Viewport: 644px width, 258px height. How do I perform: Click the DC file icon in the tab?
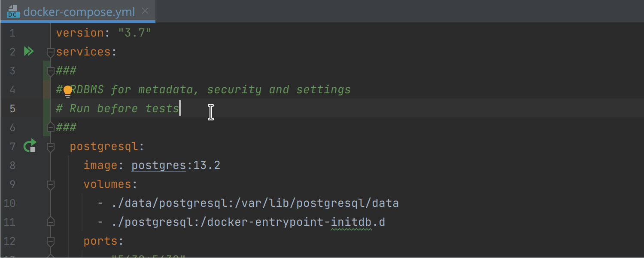pos(13,12)
